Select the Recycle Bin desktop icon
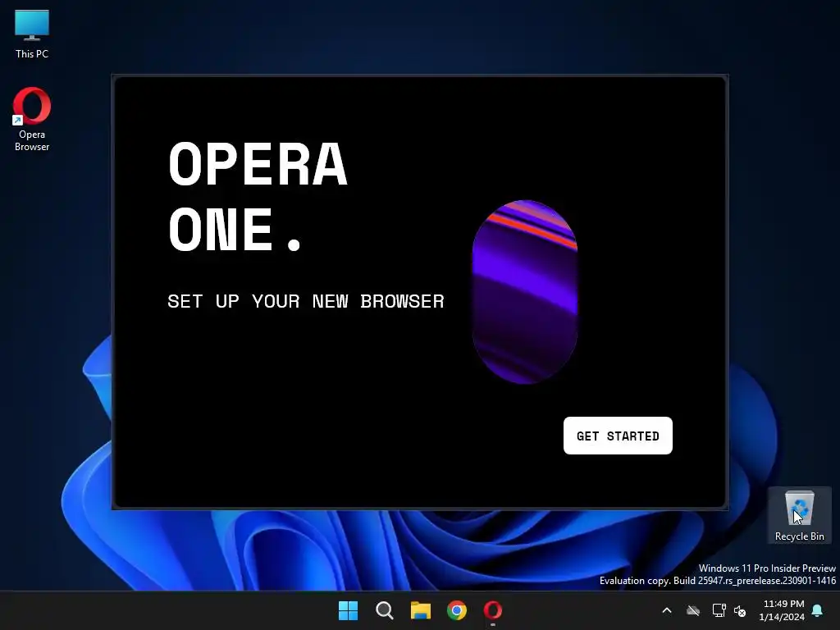840x630 pixels. (x=799, y=515)
